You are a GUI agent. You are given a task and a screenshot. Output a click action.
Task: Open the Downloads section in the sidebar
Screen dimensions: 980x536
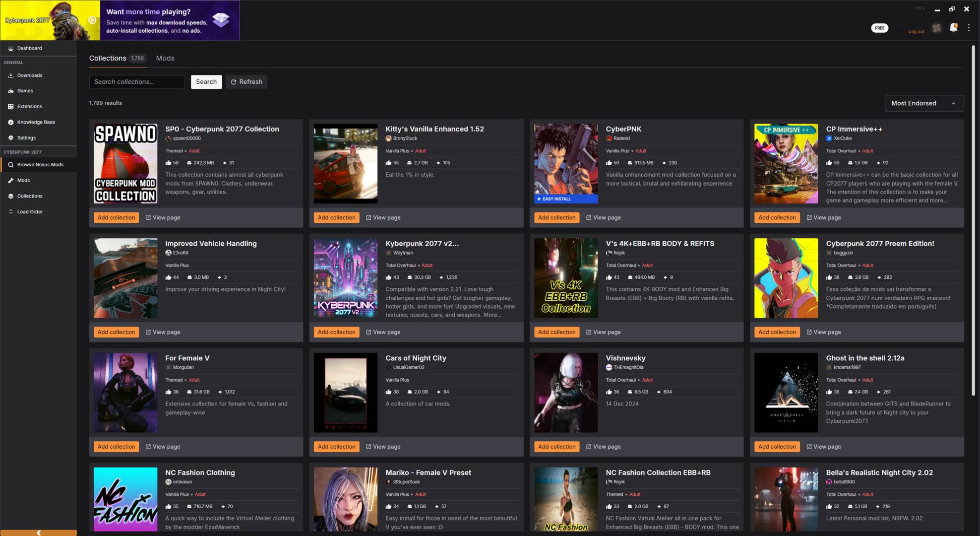click(30, 75)
